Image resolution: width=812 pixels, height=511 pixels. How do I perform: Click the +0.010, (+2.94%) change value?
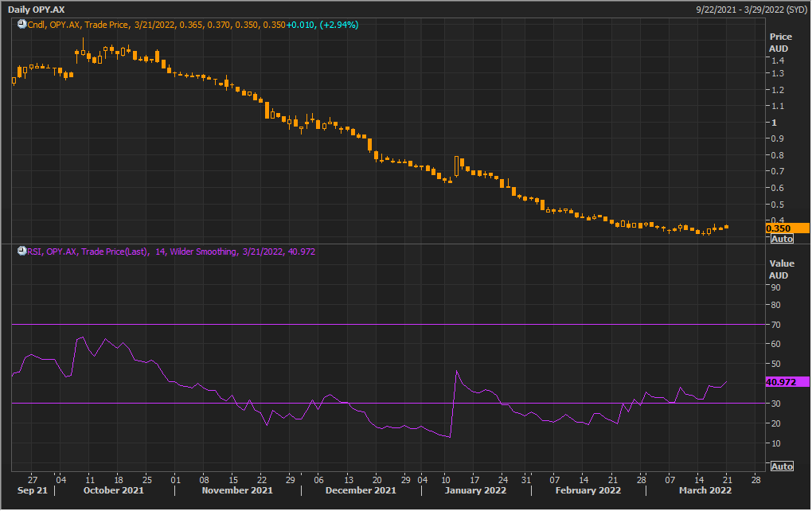322,25
